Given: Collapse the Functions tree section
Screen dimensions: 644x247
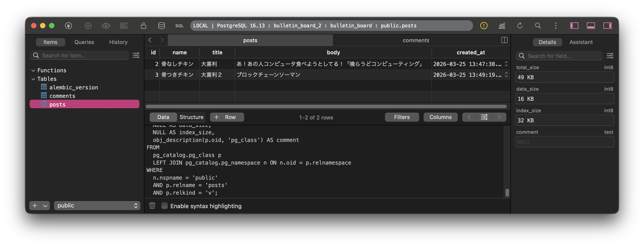Looking at the screenshot, I should coord(34,70).
